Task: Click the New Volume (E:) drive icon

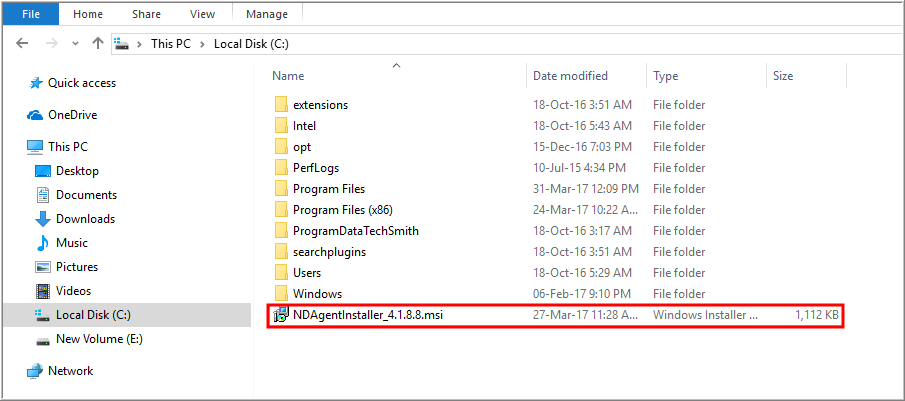Action: pos(43,340)
